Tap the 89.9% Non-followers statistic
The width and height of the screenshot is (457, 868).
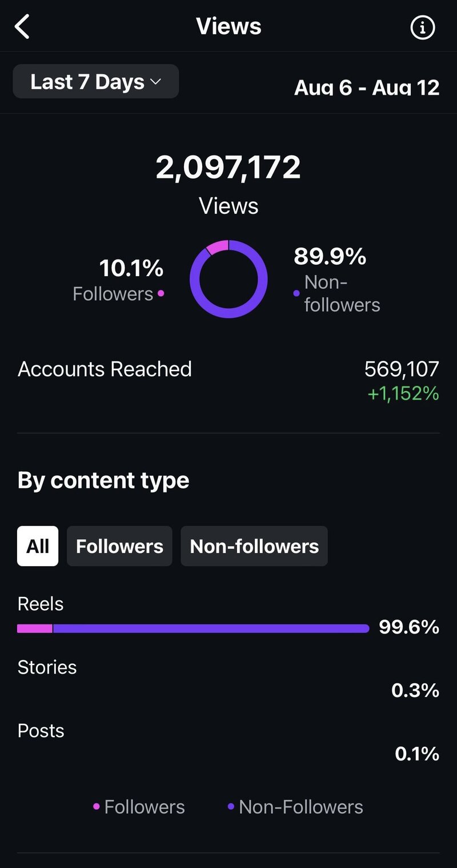[330, 257]
